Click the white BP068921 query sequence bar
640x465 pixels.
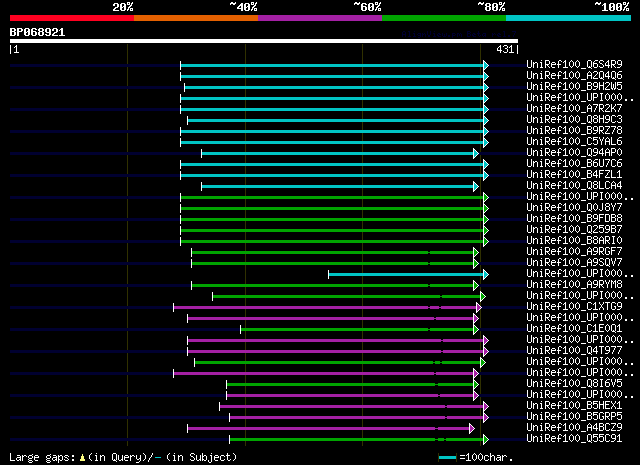(x=264, y=41)
